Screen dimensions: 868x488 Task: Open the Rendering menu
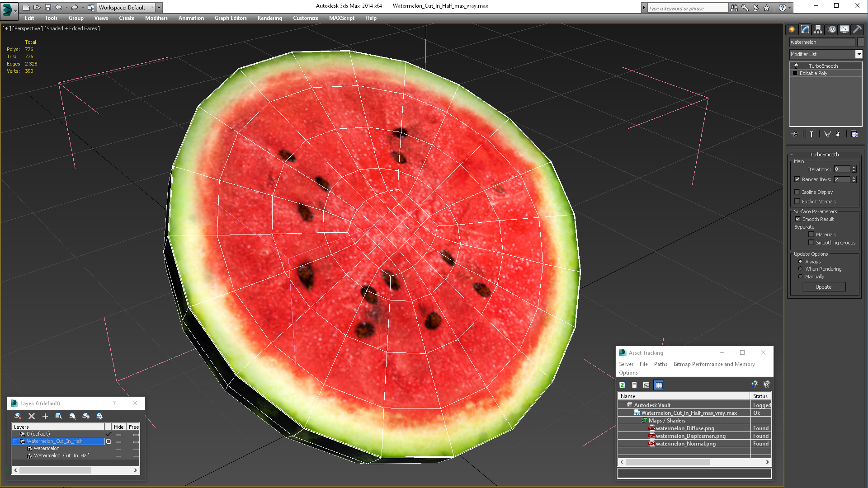(269, 18)
